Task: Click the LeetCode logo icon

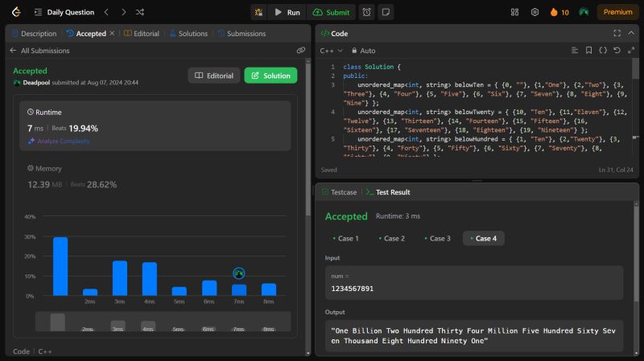Action: point(15,12)
